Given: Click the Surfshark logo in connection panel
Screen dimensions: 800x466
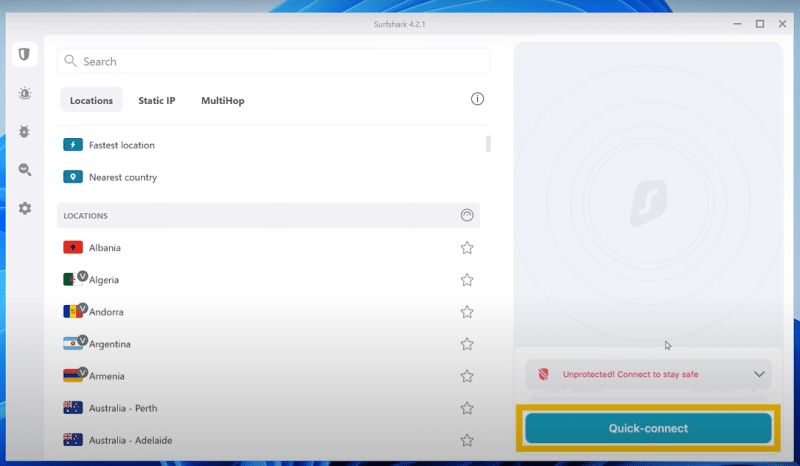Looking at the screenshot, I should [x=648, y=203].
